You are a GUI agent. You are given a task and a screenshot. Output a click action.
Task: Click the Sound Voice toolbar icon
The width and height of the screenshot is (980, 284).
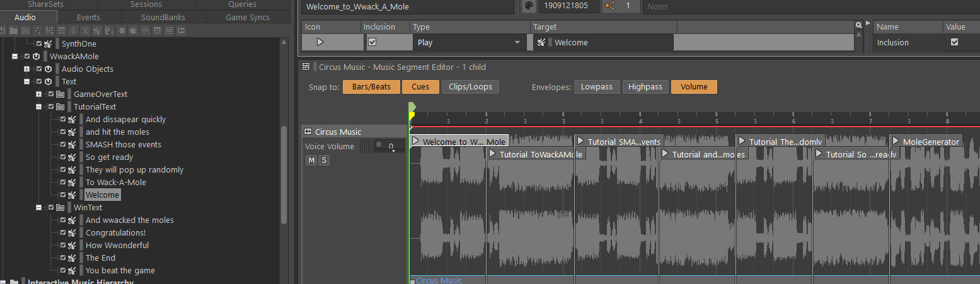109,30
